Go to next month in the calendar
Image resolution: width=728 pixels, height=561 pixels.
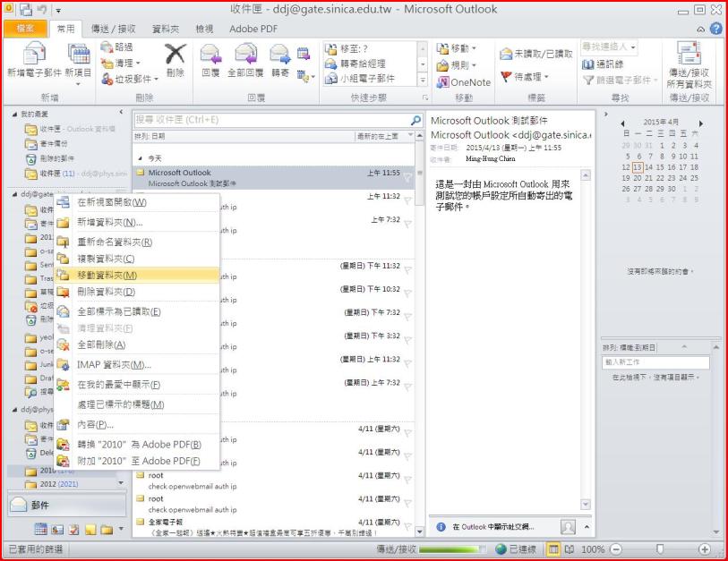[700, 123]
